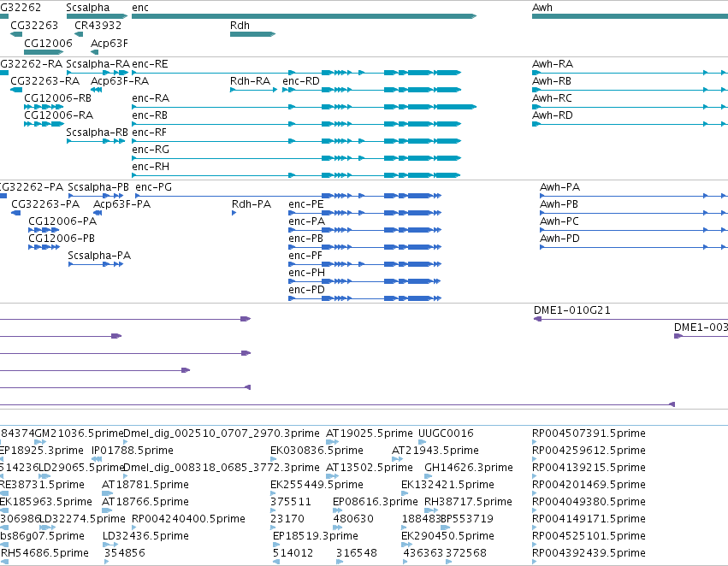Select the RP004240400.5prime EST label
The width and height of the screenshot is (728, 566).
pyautogui.click(x=188, y=519)
